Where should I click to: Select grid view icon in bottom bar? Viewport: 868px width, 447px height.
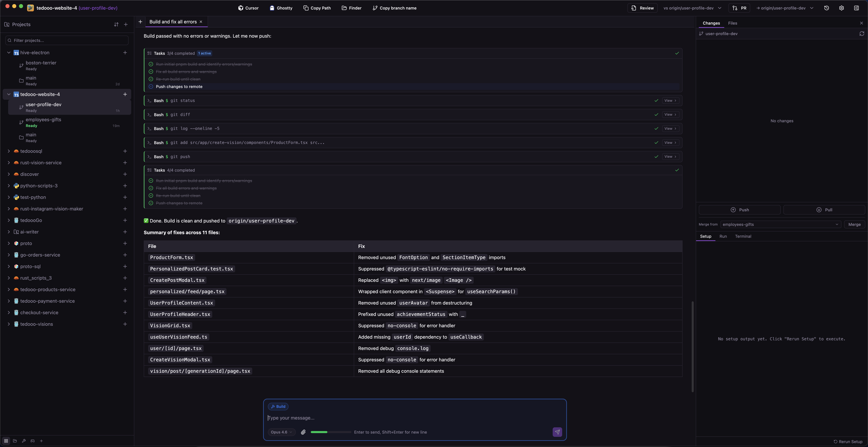pos(6,441)
